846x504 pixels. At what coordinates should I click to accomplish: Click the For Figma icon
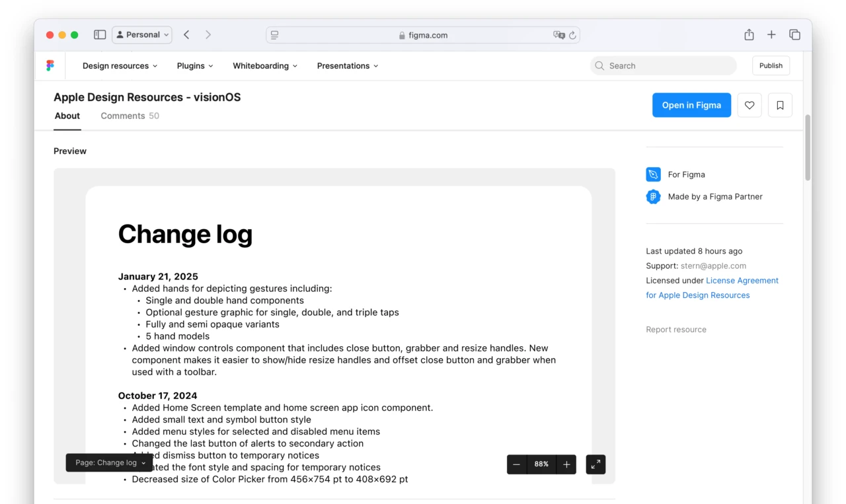coord(653,174)
